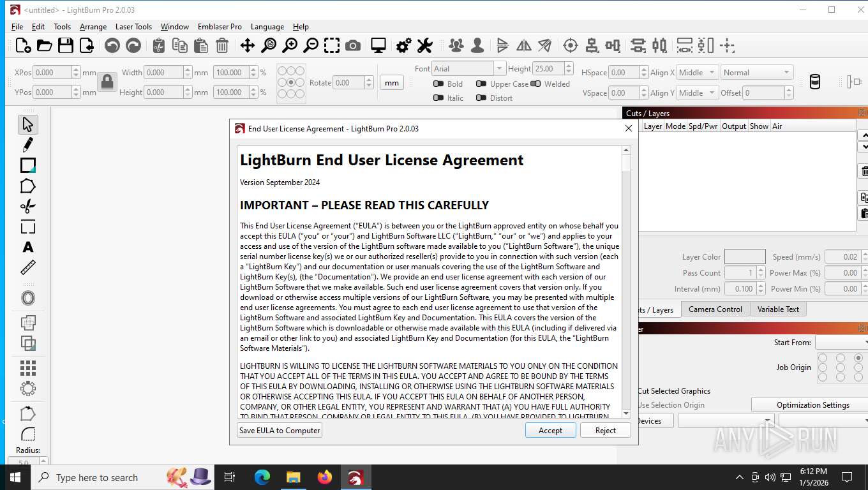Viewport: 868px width, 490px height.
Task: Select the selected top-right Job Origin radio
Action: point(858,358)
